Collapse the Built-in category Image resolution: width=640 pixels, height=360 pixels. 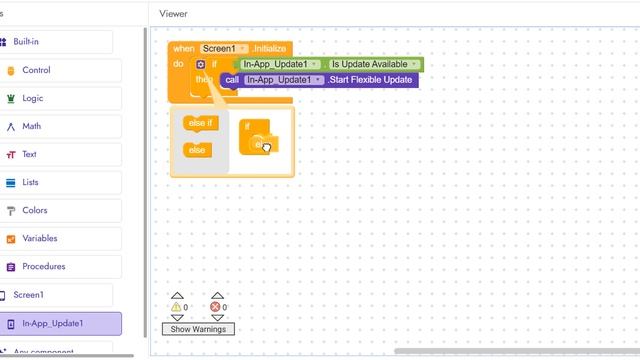[56, 42]
